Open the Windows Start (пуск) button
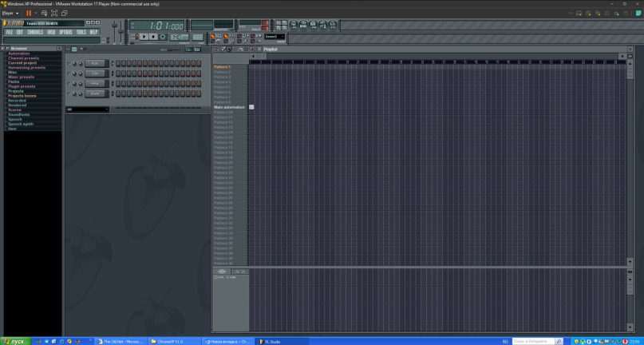 tap(16, 341)
